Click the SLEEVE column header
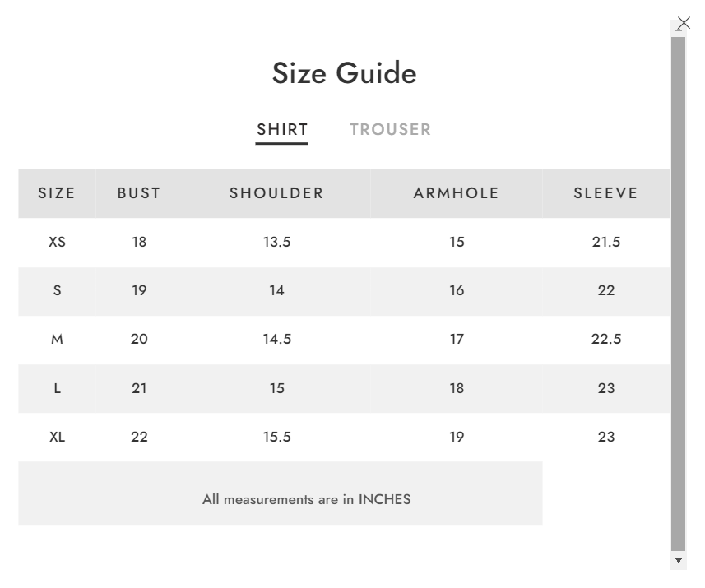 605,193
